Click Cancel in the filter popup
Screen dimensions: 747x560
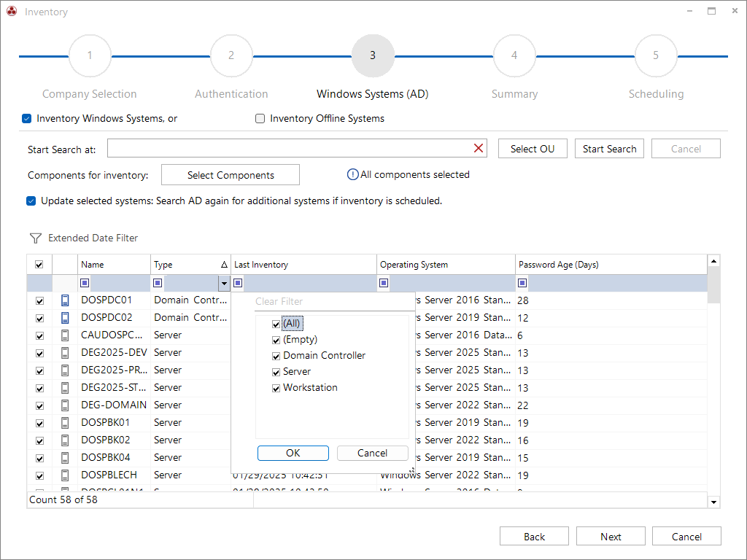point(373,453)
